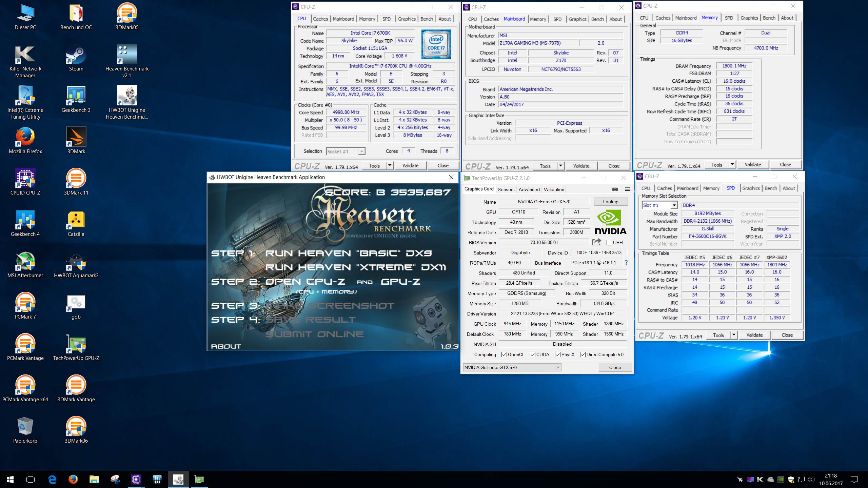
Task: Open the Papierkorb recycle bin
Action: click(x=25, y=430)
